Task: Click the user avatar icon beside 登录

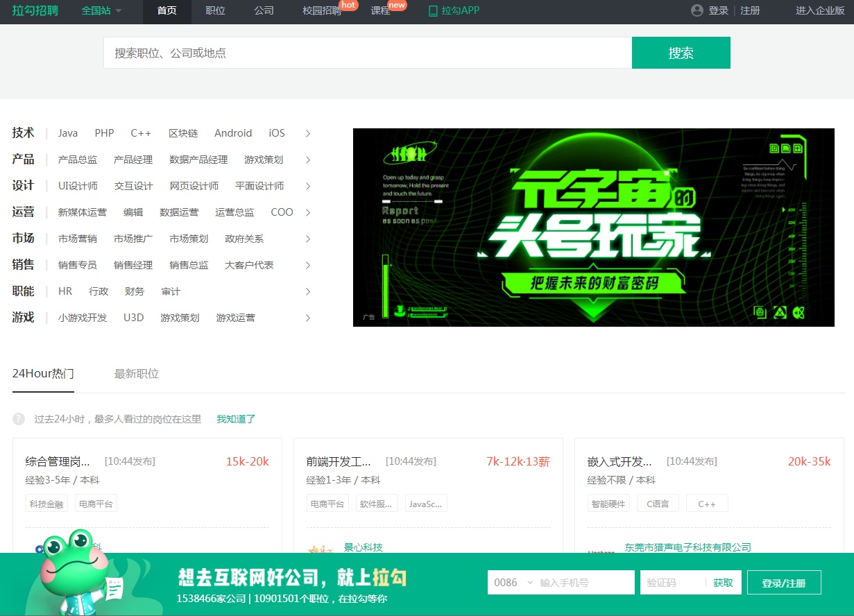Action: click(697, 10)
